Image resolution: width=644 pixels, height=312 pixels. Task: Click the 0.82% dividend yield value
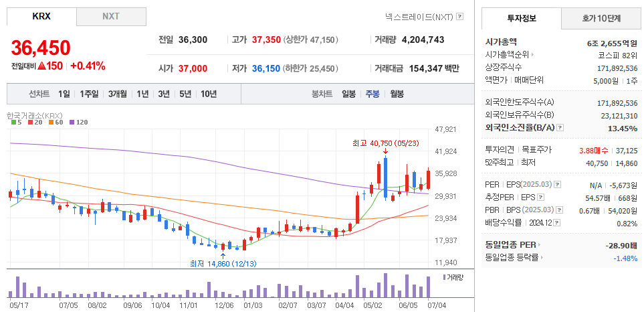point(628,223)
